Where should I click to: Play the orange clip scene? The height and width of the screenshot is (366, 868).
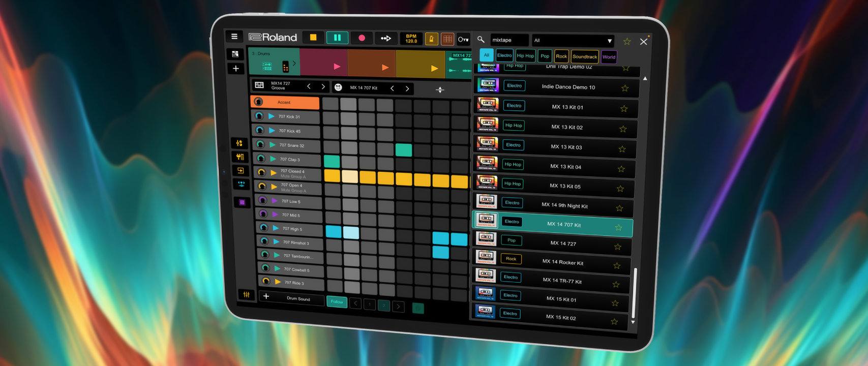(x=385, y=67)
